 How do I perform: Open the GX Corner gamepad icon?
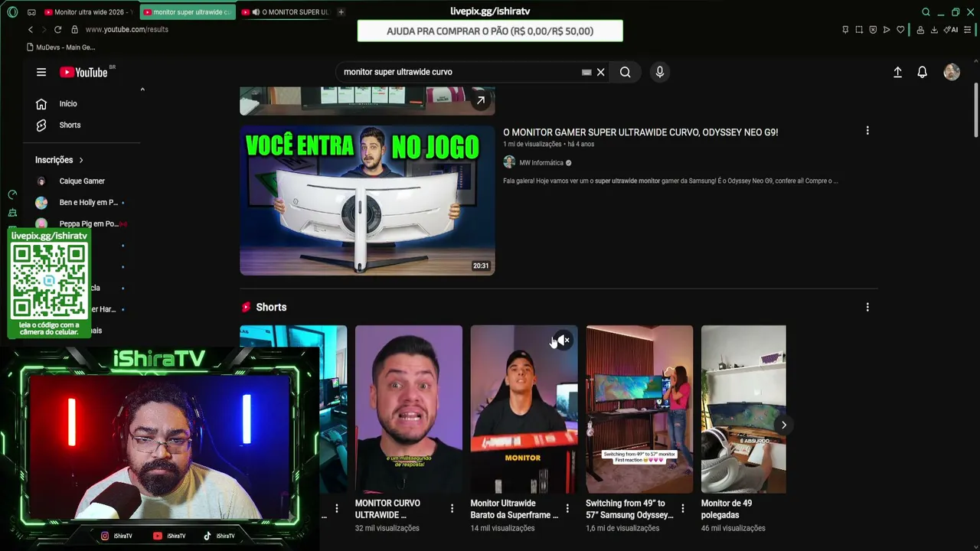[31, 12]
